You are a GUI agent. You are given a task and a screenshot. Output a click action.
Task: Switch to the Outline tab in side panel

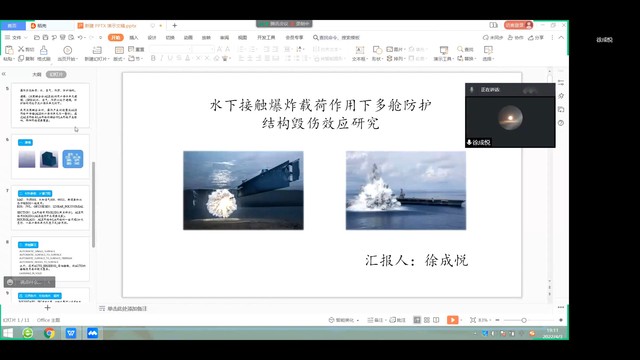point(37,74)
